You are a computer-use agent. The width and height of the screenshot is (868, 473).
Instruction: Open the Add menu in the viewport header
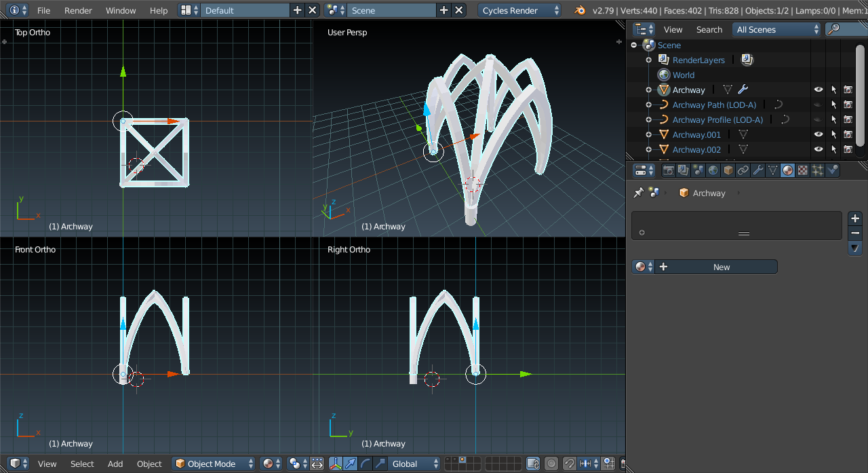(x=115, y=464)
